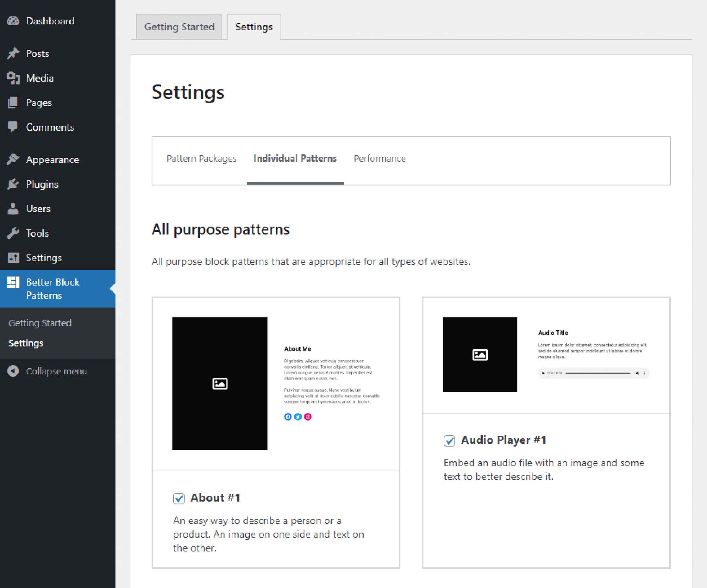Select the Comments speech bubble icon
Screen dimensions: 707x588
coord(13,127)
